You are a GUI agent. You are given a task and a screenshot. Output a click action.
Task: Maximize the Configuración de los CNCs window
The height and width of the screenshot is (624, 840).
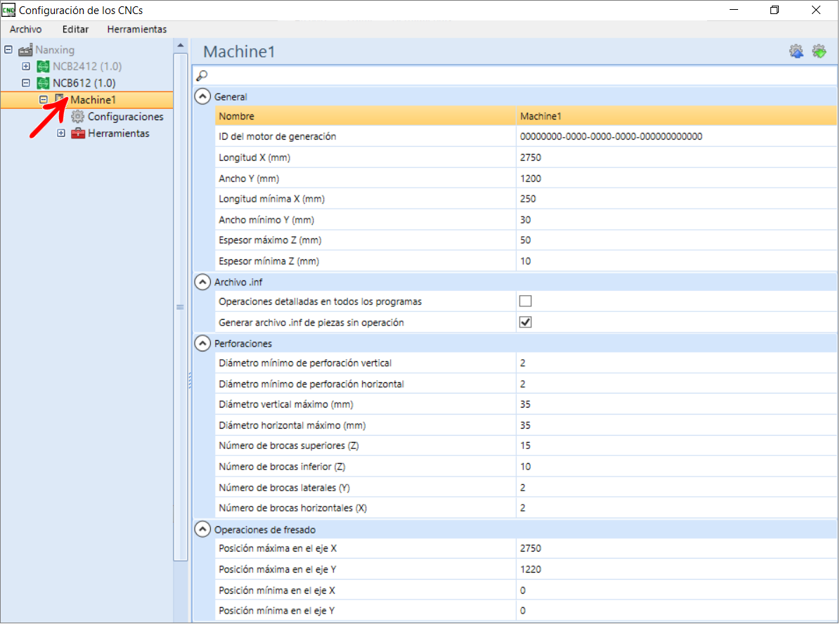775,10
